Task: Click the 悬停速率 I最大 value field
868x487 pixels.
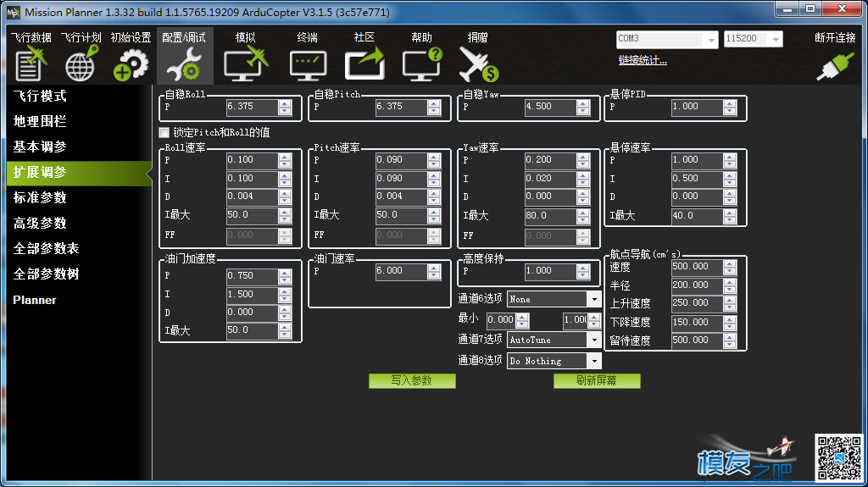Action: click(697, 215)
